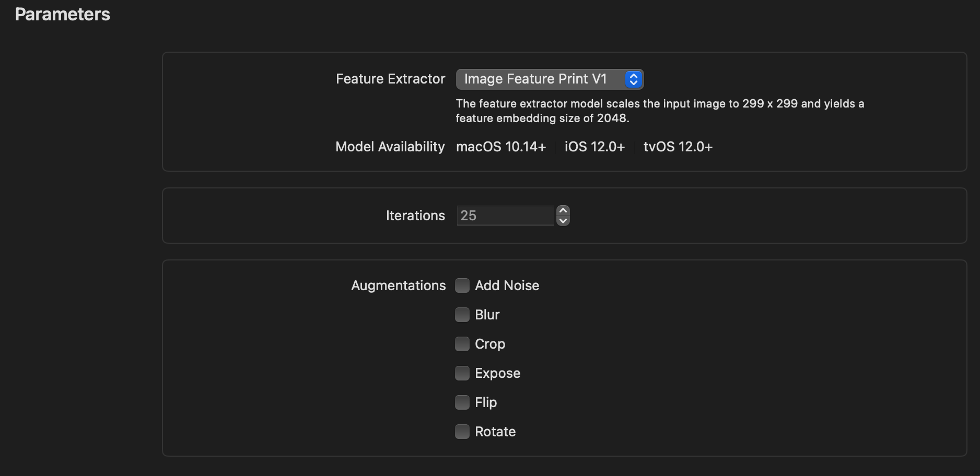Click the Feature Extractor label
The image size is (980, 476).
coord(390,79)
